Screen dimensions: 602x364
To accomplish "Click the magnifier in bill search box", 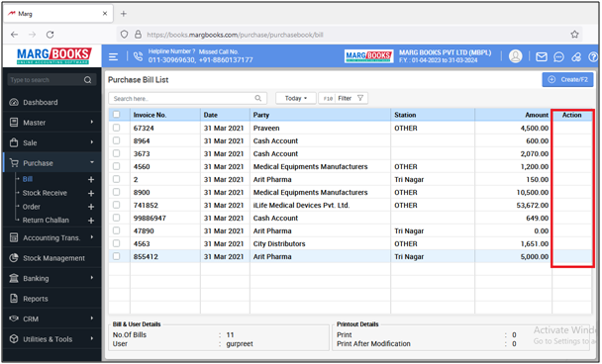I will 258,98.
